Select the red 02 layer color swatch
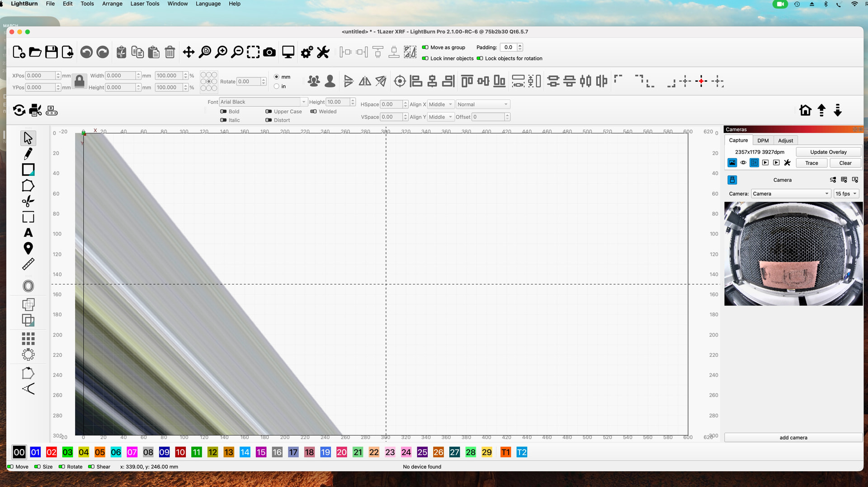 coord(52,453)
